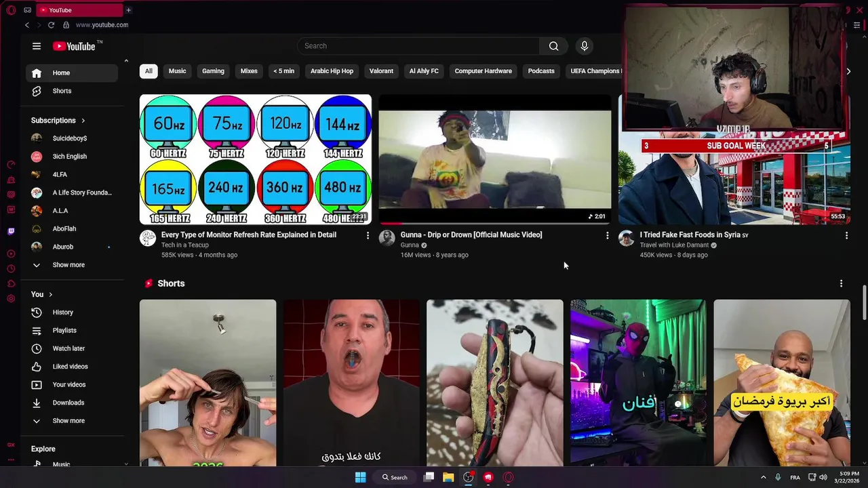Start voice search with the microphone
868x488 pixels.
pyautogui.click(x=585, y=46)
